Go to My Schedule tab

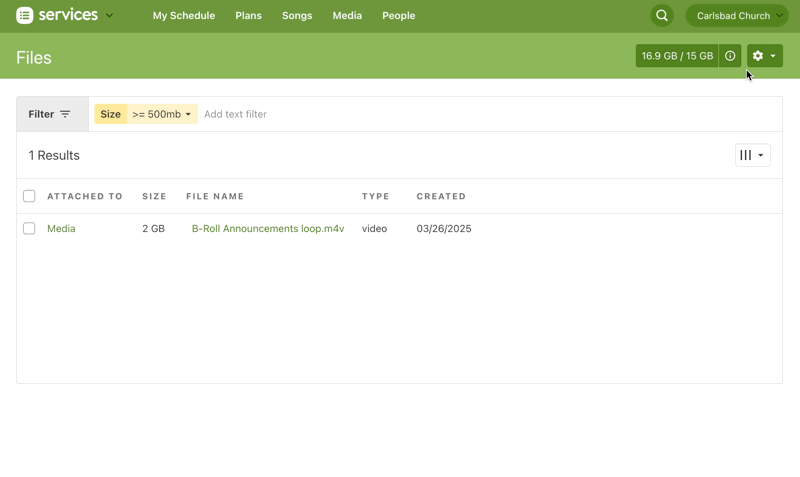tap(184, 16)
